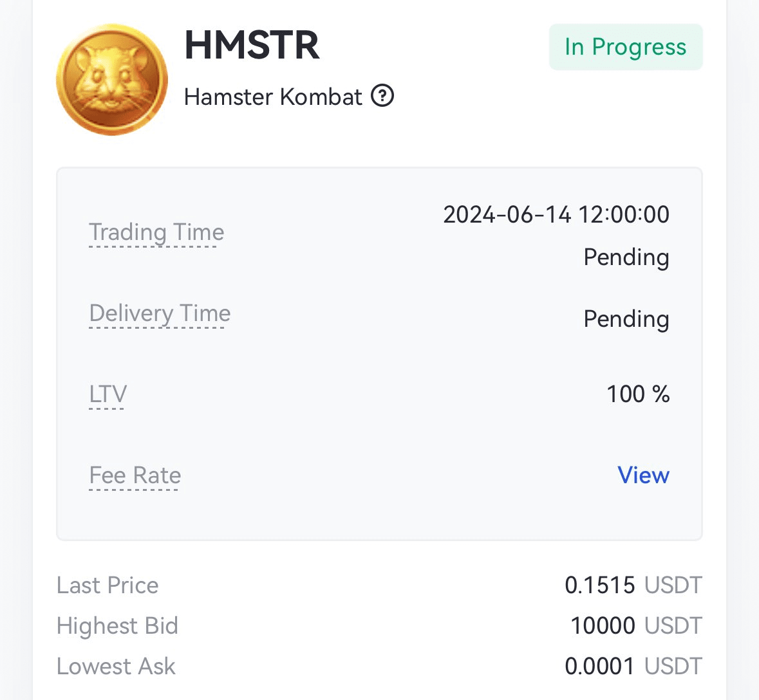Select the 100 % LTV value

pos(637,394)
